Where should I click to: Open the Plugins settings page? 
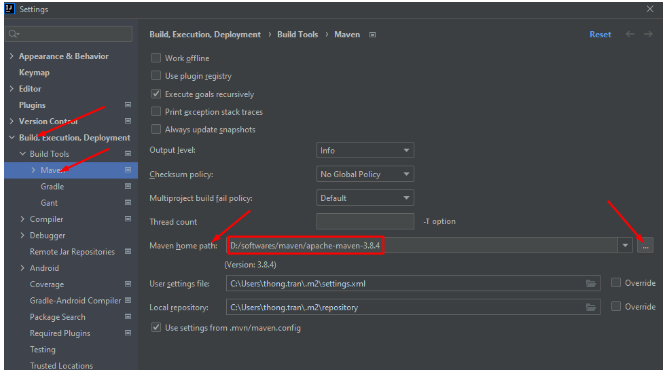[x=32, y=105]
